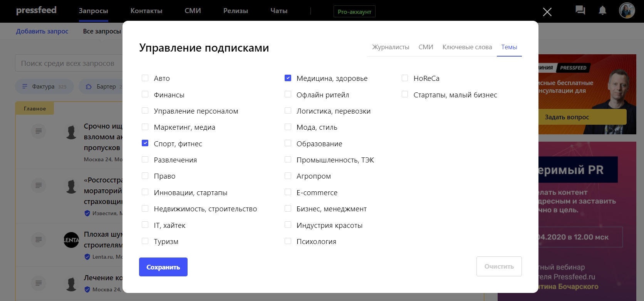644x301 pixels.
Task: Click the Фактура filter icon
Action: pos(25,87)
